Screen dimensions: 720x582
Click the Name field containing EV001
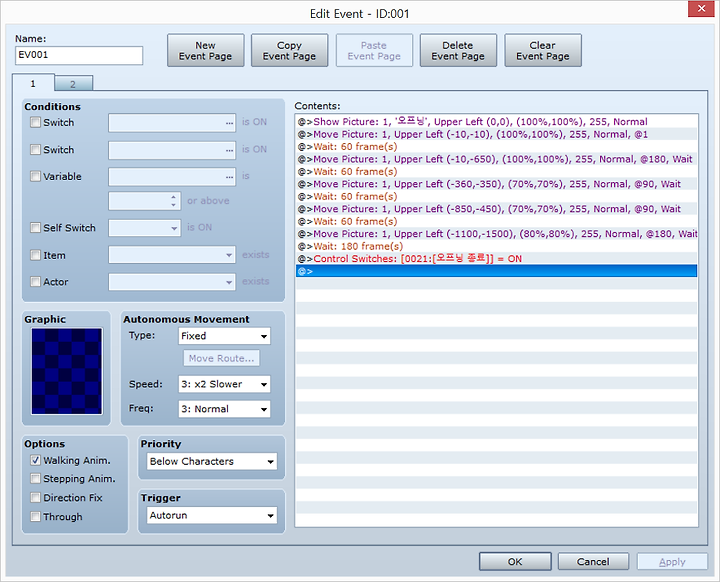(x=79, y=55)
